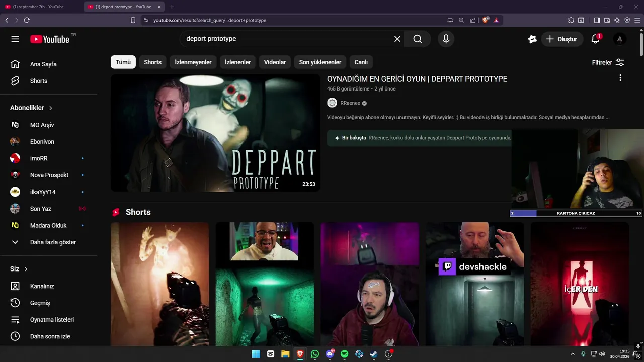
Task: Open the Brave Wallet icon
Action: pyautogui.click(x=607, y=20)
